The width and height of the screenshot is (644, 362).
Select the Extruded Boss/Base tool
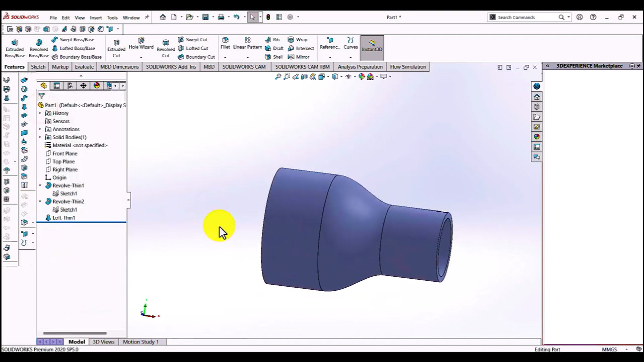[15, 48]
